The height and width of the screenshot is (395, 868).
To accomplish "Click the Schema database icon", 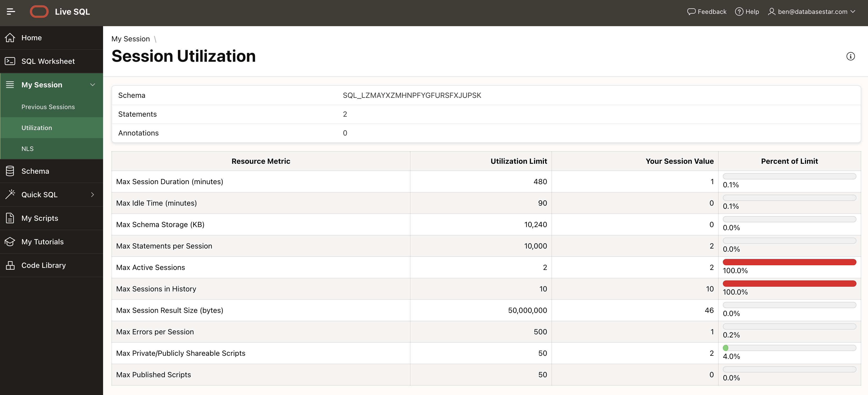I will pos(10,171).
